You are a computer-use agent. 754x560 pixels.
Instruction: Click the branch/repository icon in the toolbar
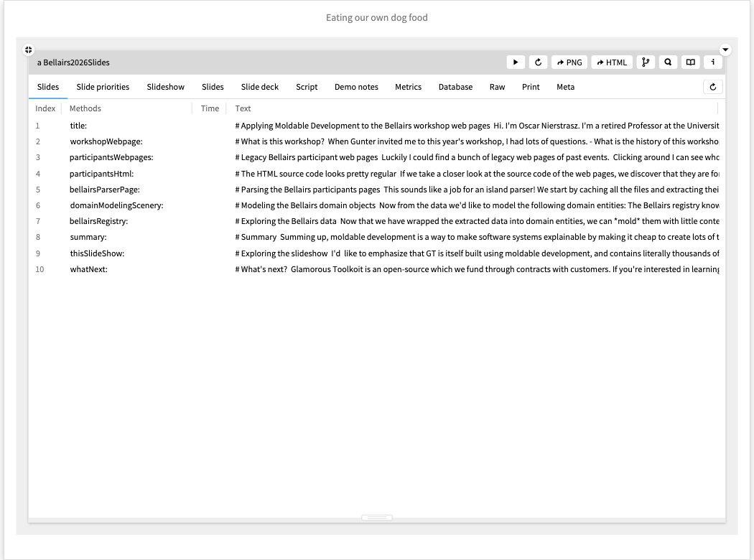coord(646,62)
